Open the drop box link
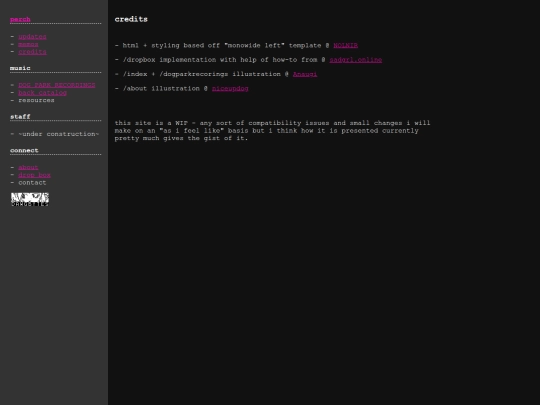This screenshot has height=405, width=540. point(34,175)
